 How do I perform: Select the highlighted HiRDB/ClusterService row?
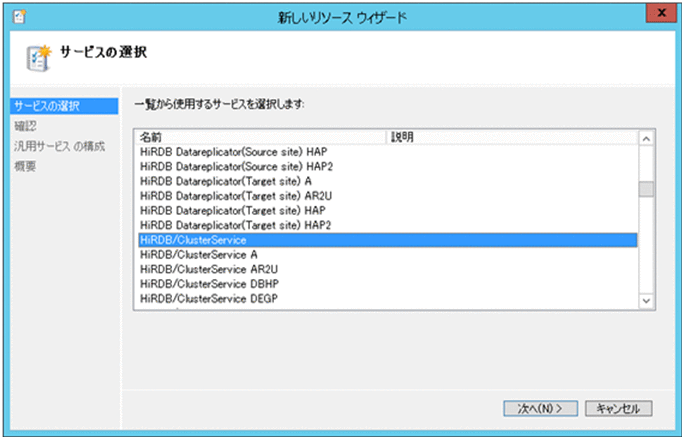pyautogui.click(x=388, y=240)
